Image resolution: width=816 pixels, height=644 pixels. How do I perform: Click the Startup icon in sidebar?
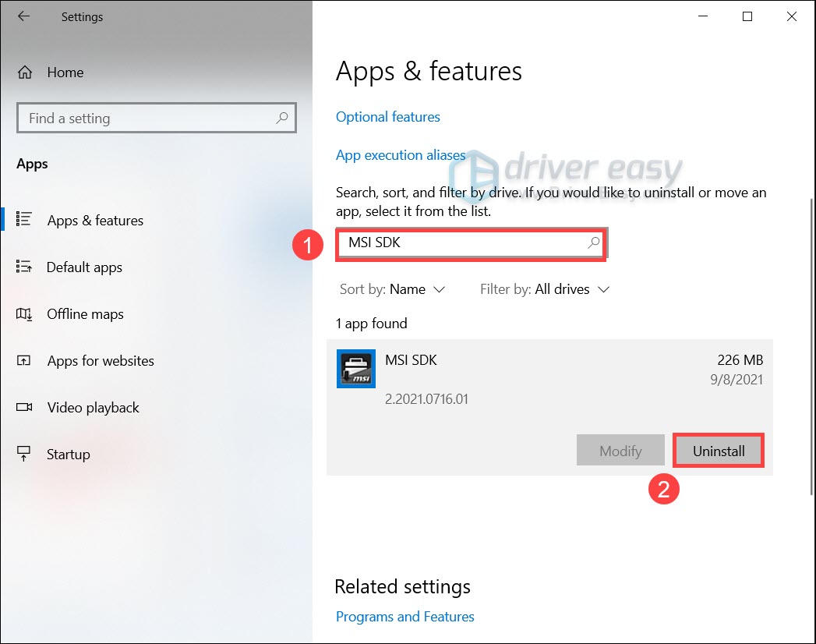(24, 454)
